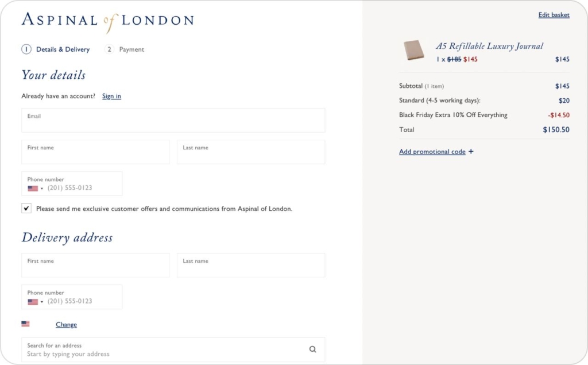Click the Sign in link
The image size is (588, 365).
(111, 96)
